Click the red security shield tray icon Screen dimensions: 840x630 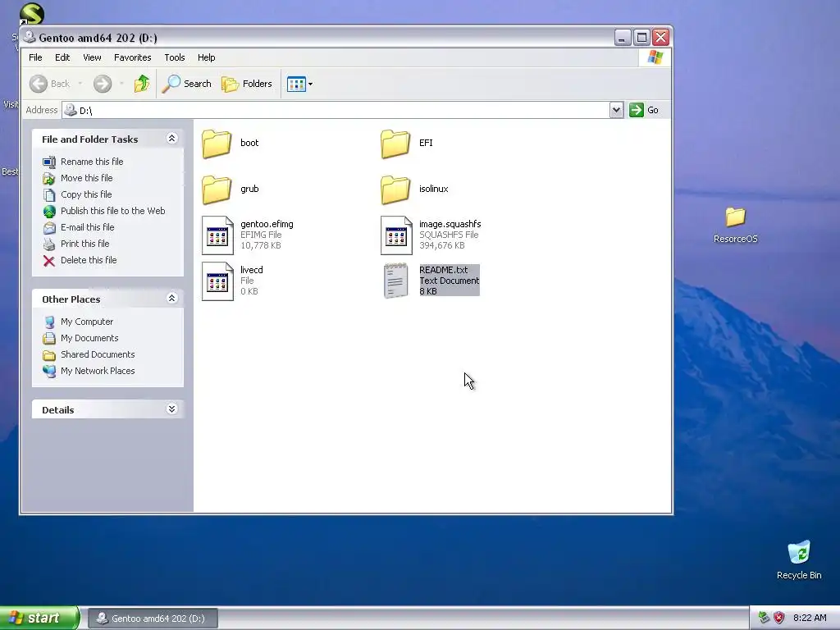click(779, 618)
